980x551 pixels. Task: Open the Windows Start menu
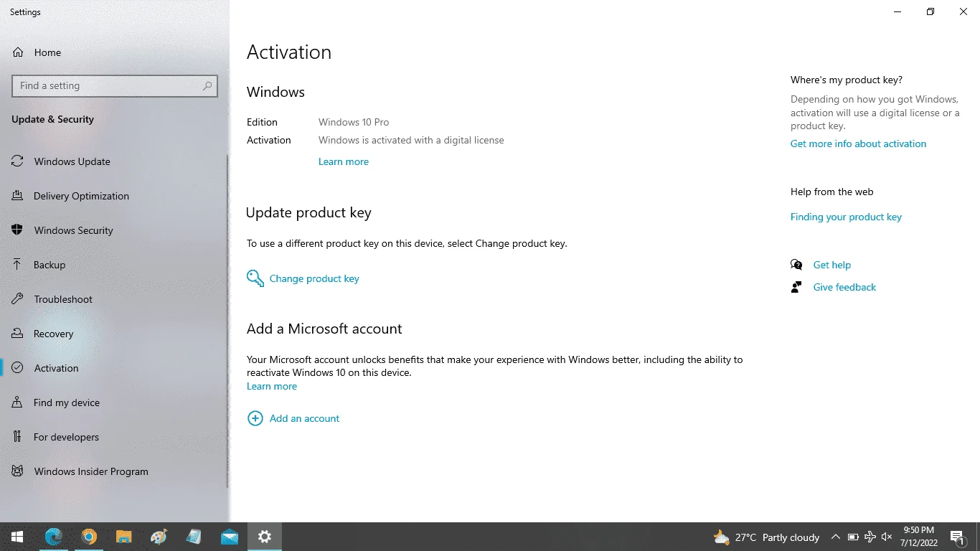click(17, 537)
